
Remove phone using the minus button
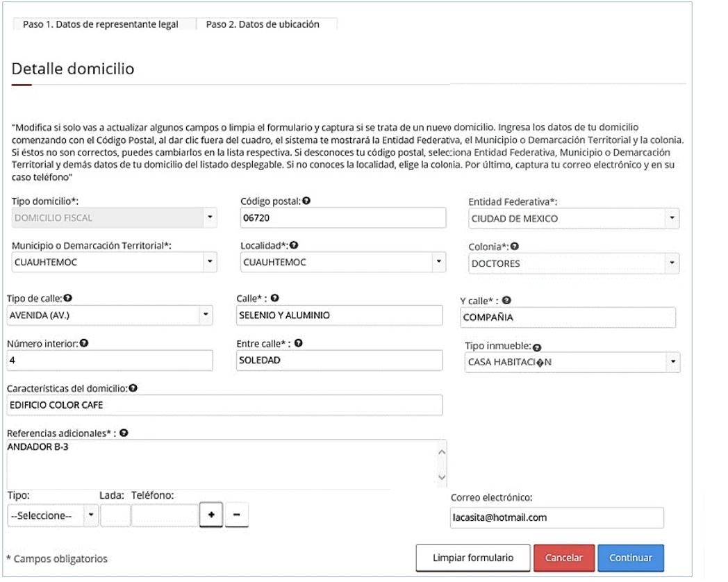point(237,515)
